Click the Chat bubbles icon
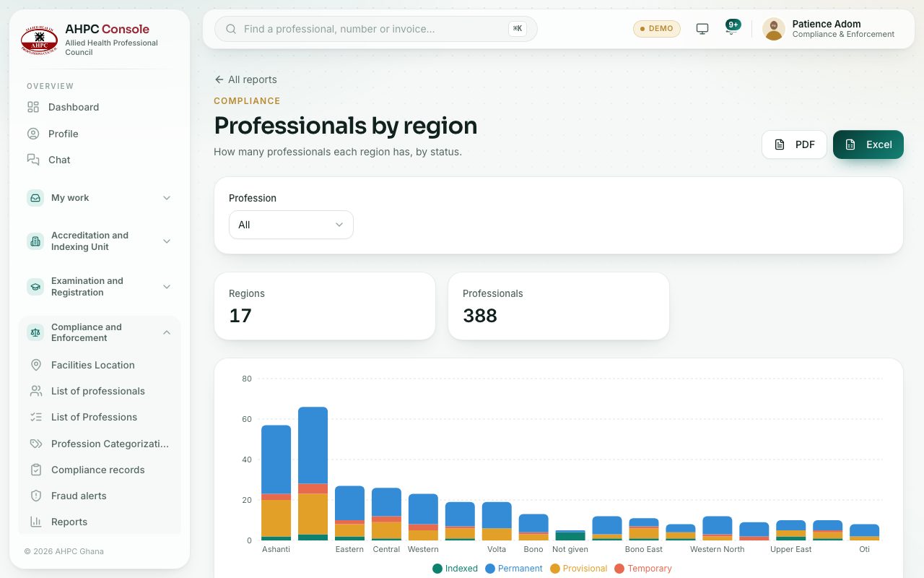 tap(33, 160)
